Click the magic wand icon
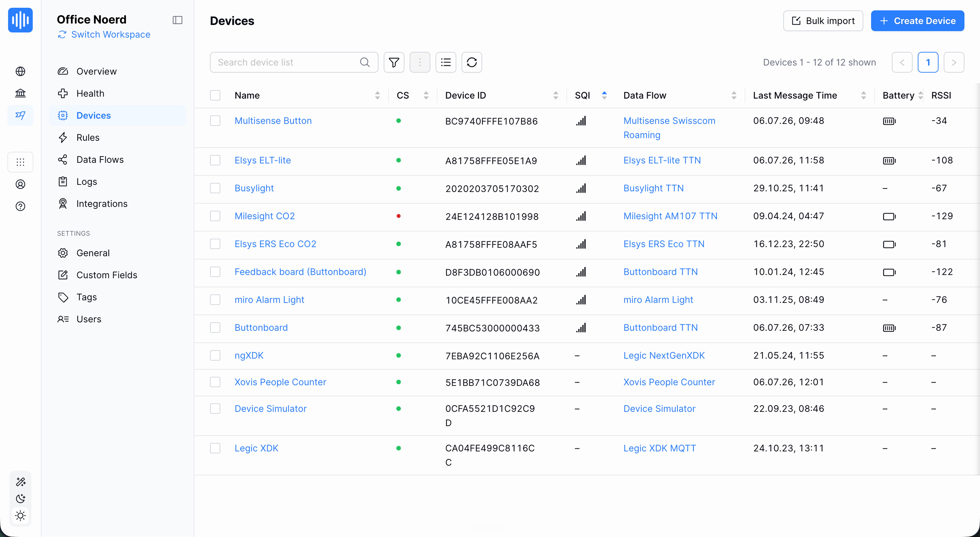The image size is (980, 537). pyautogui.click(x=21, y=482)
